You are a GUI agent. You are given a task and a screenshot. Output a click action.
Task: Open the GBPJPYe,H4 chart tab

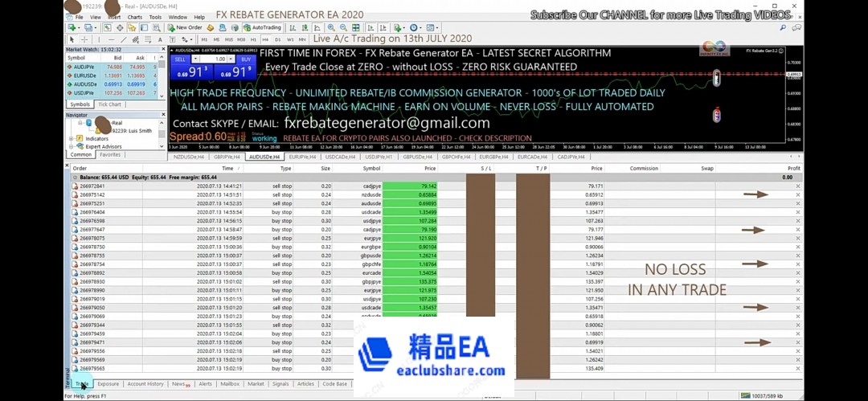click(227, 157)
